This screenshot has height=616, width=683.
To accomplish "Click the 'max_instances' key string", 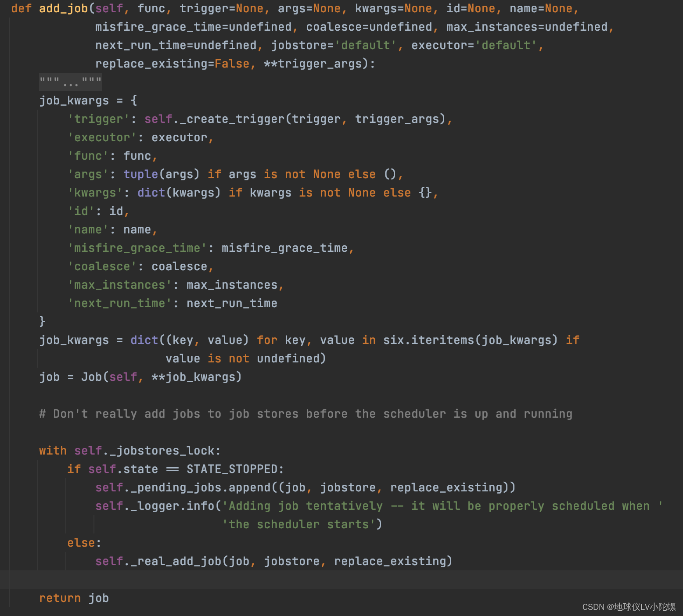I will click(120, 285).
